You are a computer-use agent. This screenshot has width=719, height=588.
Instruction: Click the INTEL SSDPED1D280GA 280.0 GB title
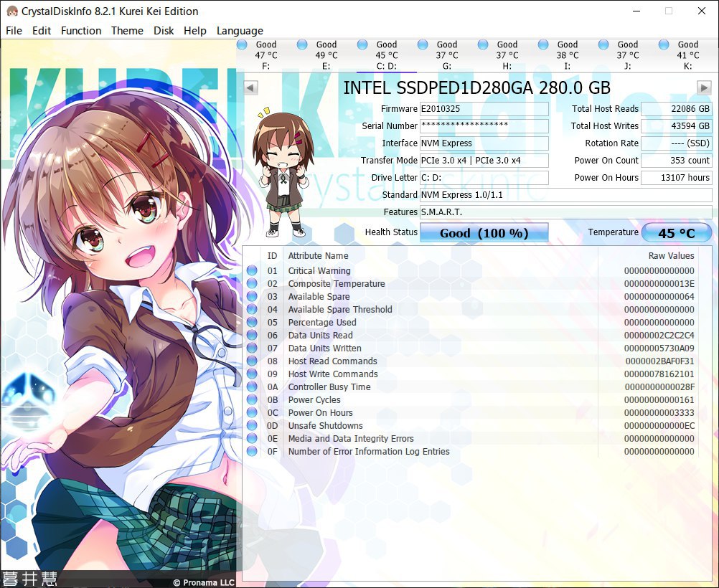pyautogui.click(x=477, y=87)
